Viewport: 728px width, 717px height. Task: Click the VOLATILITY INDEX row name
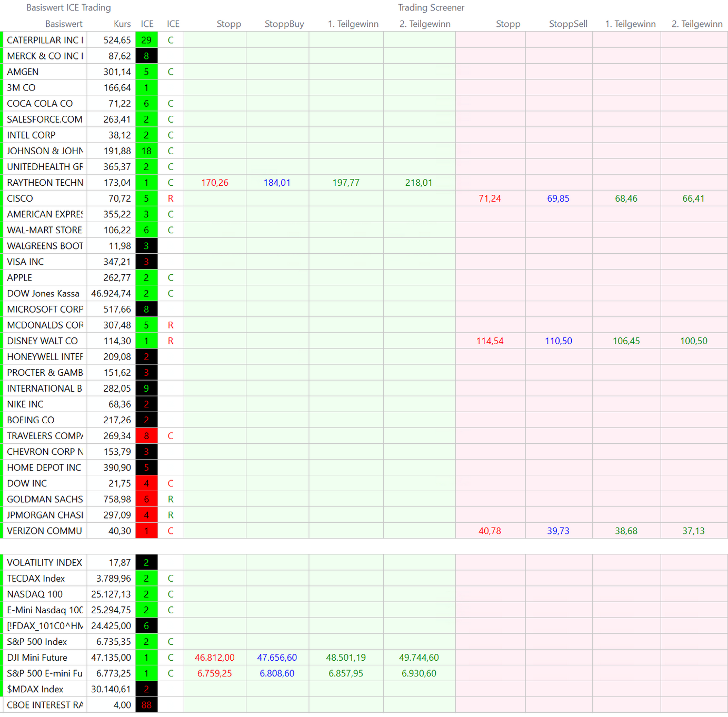tap(44, 563)
